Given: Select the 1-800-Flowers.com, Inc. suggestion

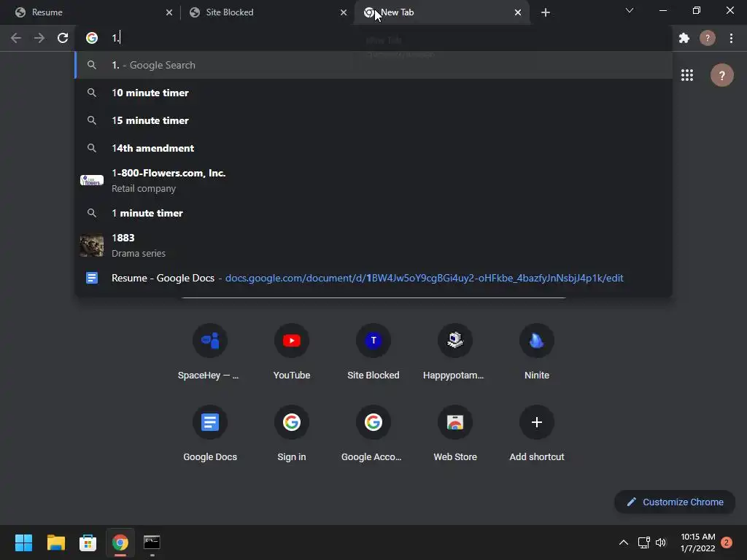Looking at the screenshot, I should pos(373,181).
